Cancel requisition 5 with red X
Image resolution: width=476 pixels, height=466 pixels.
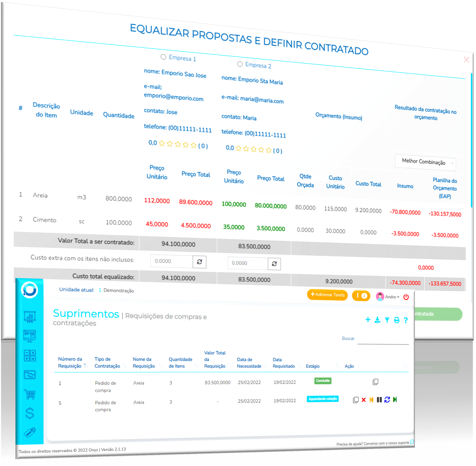(364, 400)
